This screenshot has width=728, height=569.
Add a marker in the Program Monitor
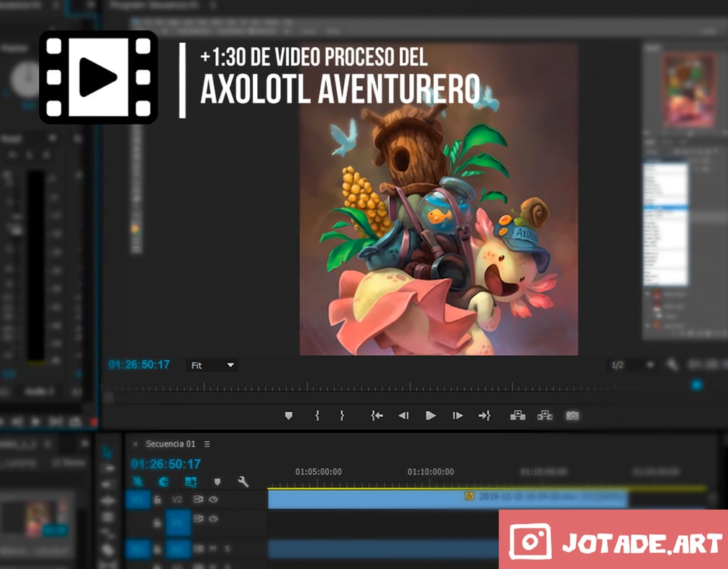tap(289, 416)
